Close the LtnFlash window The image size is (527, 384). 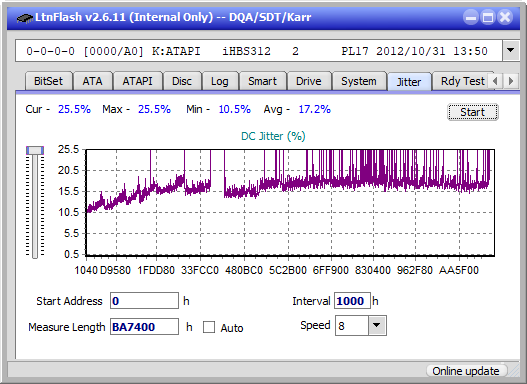505,17
